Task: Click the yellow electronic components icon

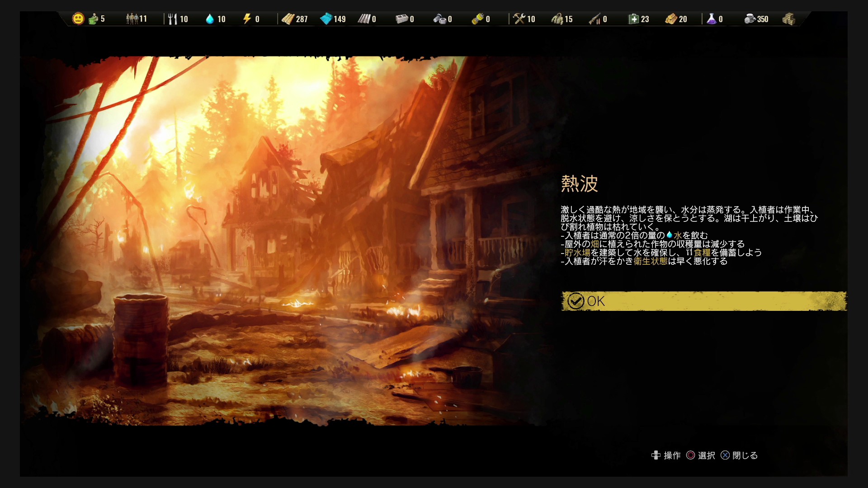Action: pos(477,19)
